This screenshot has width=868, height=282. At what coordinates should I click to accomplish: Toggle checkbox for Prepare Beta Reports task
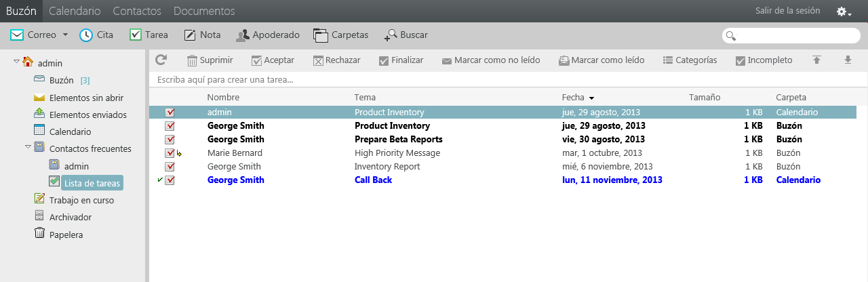[170, 139]
